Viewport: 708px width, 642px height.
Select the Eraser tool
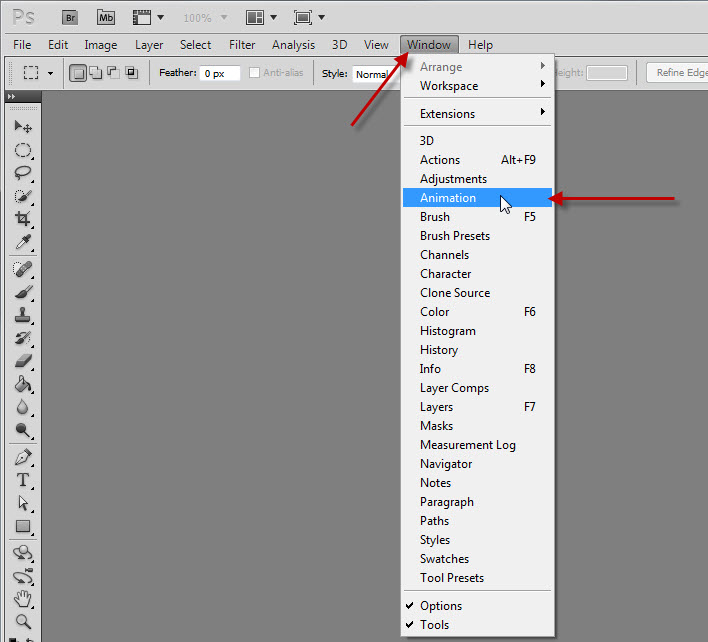click(x=23, y=361)
